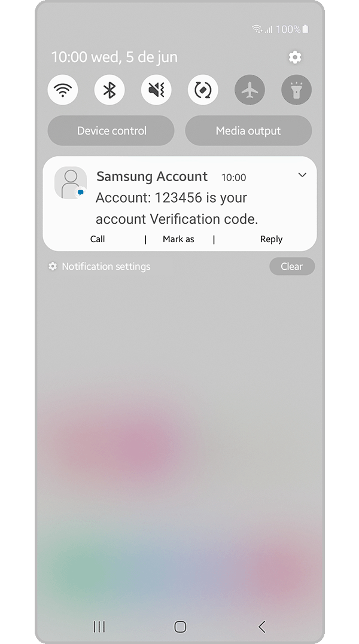Toggle the Wi-Fi quick setting
The height and width of the screenshot is (644, 359).
(x=63, y=90)
